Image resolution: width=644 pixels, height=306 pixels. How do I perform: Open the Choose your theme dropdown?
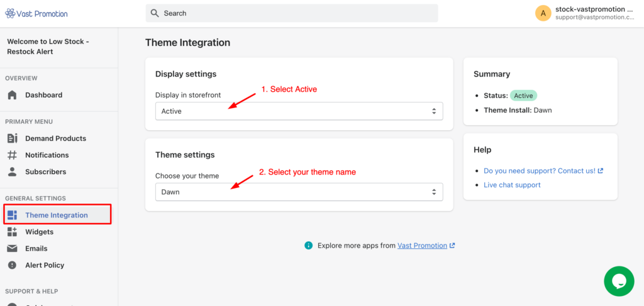(299, 192)
